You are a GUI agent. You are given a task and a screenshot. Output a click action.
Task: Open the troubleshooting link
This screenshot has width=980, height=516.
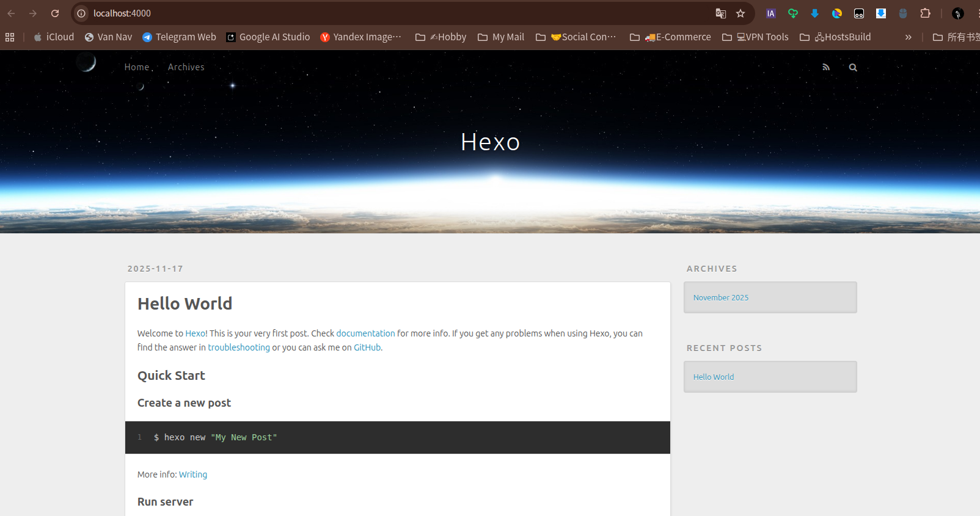[239, 347]
